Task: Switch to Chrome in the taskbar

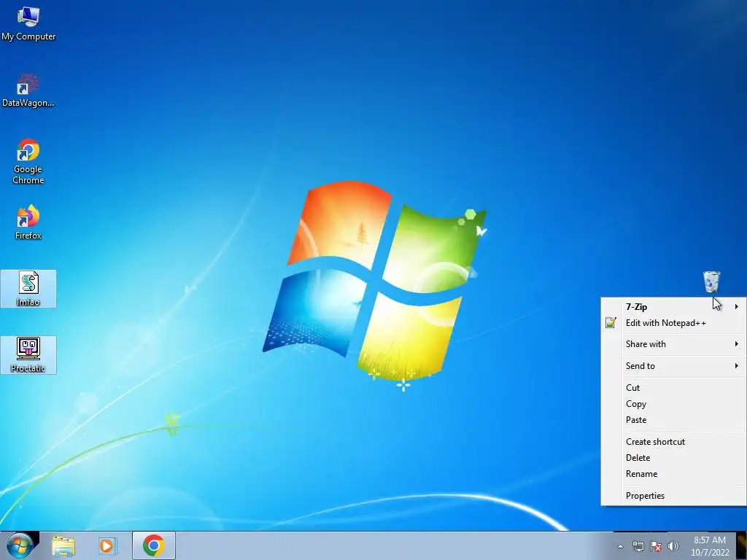Action: pyautogui.click(x=153, y=545)
